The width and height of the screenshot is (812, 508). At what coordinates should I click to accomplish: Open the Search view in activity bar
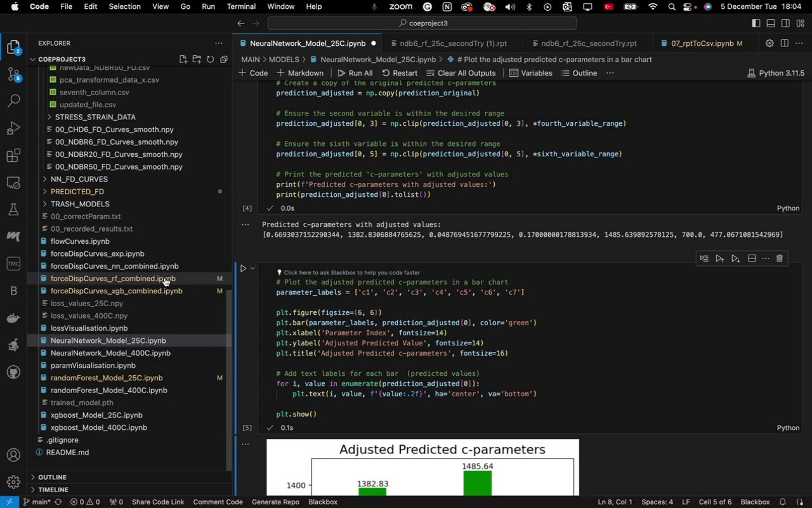click(x=13, y=101)
